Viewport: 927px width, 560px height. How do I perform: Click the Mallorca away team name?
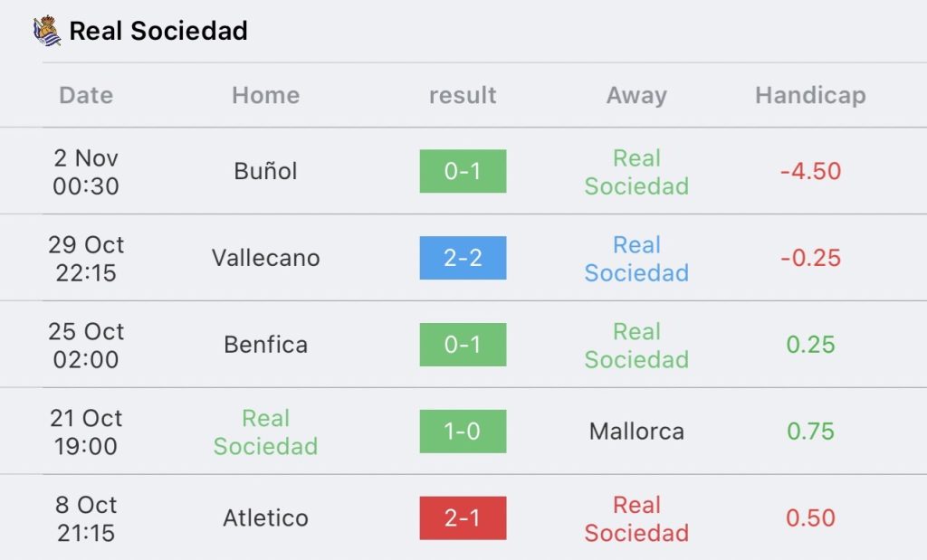tap(636, 432)
